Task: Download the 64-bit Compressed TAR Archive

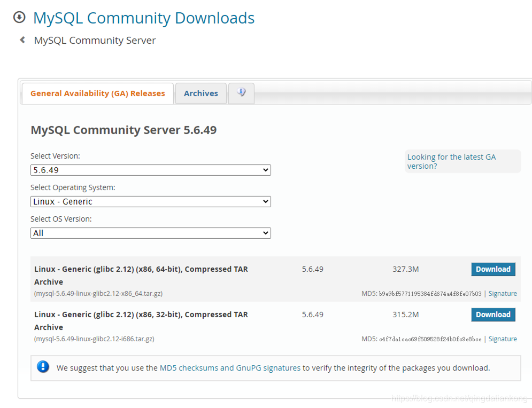Action: coord(493,269)
